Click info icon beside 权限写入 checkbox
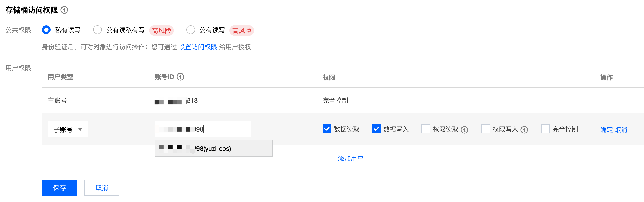 pyautogui.click(x=524, y=130)
